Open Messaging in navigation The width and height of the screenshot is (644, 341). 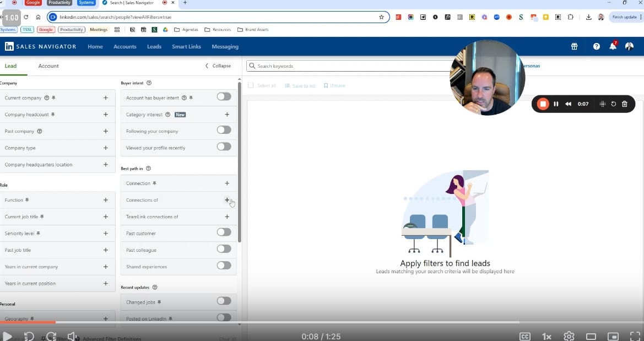click(x=225, y=46)
